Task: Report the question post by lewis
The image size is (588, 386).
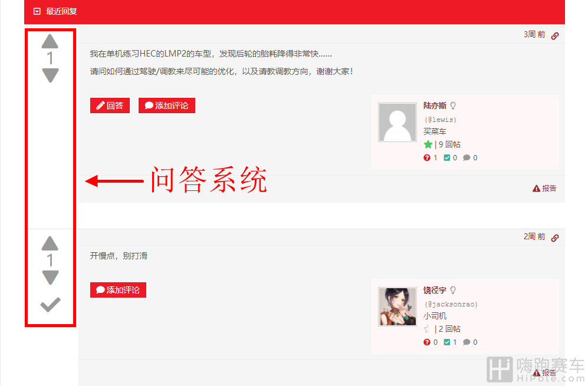Action: 544,188
